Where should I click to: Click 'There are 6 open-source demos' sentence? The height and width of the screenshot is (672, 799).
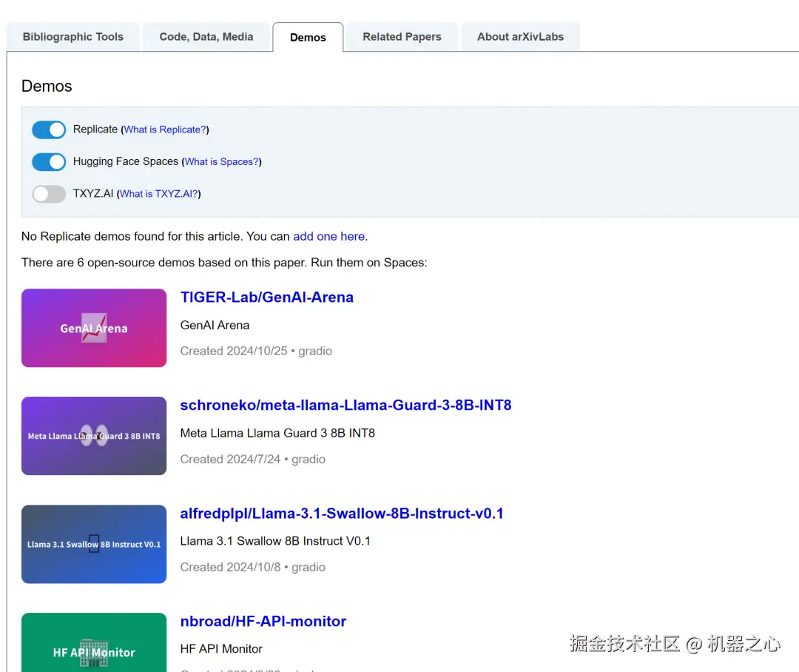[224, 263]
